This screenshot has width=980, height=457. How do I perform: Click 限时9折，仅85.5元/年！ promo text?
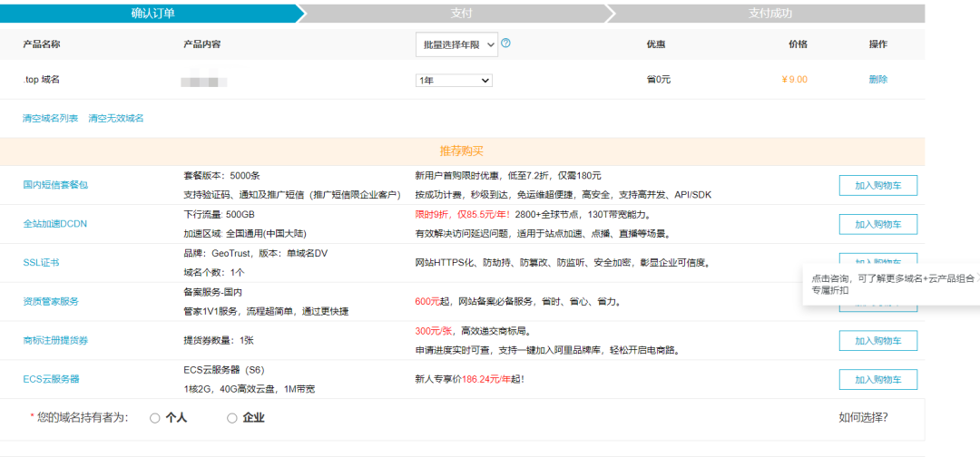(x=463, y=214)
